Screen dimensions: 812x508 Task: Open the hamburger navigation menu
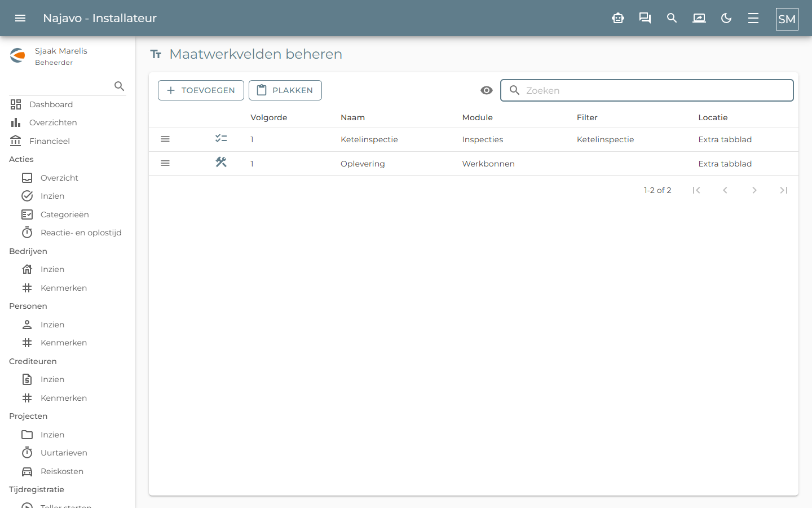point(20,18)
